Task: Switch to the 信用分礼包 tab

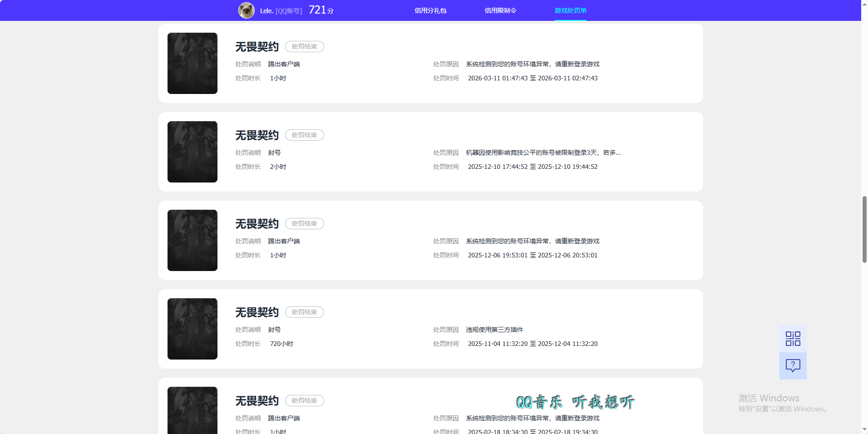Action: pyautogui.click(x=430, y=10)
